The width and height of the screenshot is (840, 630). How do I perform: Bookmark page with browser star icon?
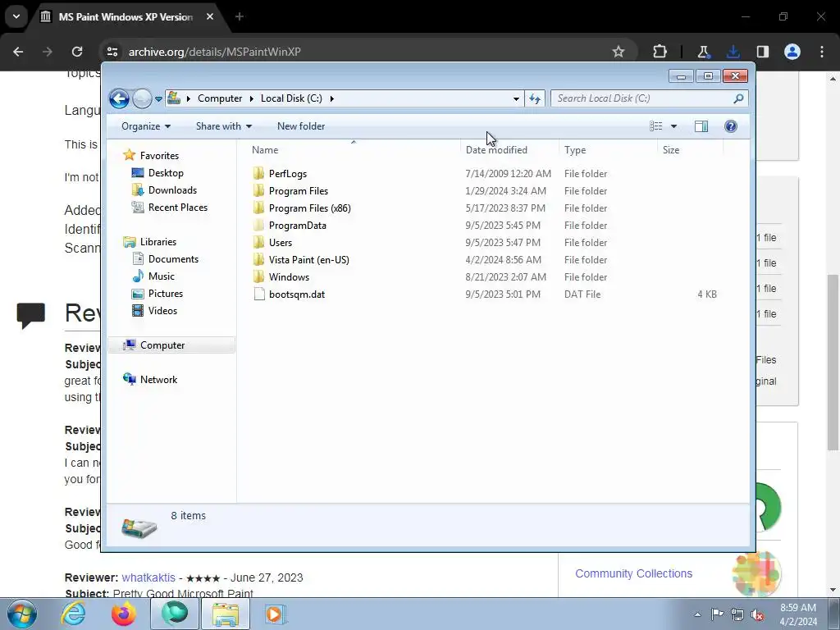click(x=619, y=52)
